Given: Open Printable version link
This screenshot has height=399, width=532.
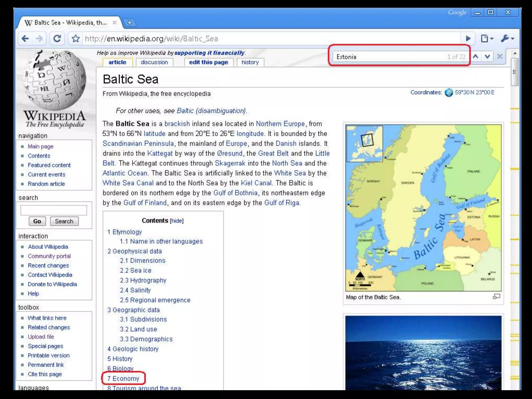Looking at the screenshot, I should 49,355.
